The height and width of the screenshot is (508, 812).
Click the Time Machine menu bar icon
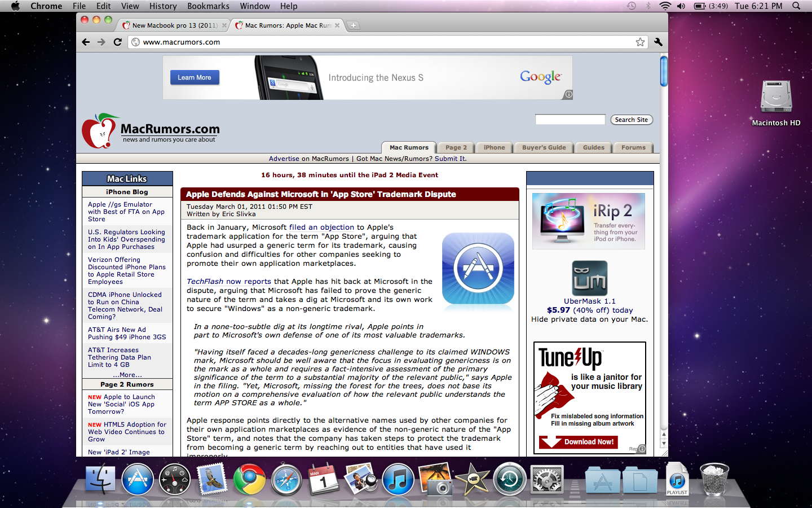click(x=632, y=6)
